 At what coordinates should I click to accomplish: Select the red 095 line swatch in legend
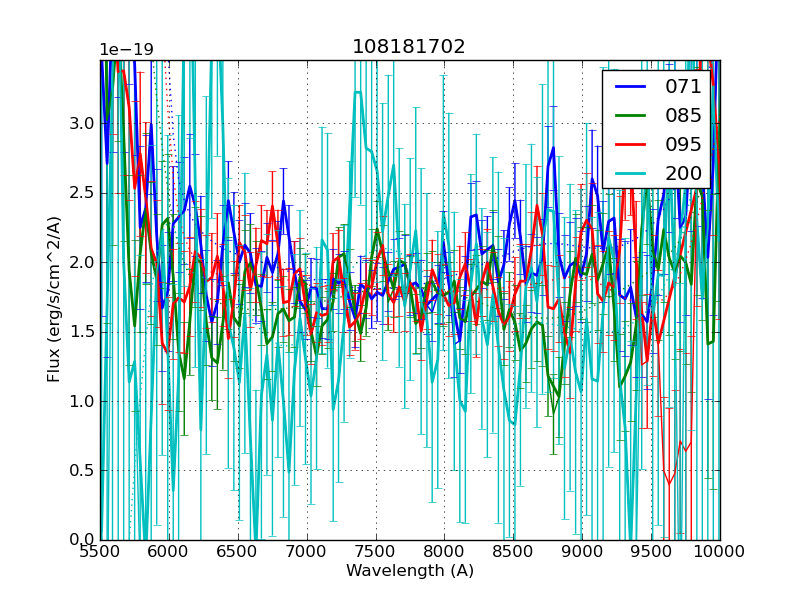click(630, 145)
